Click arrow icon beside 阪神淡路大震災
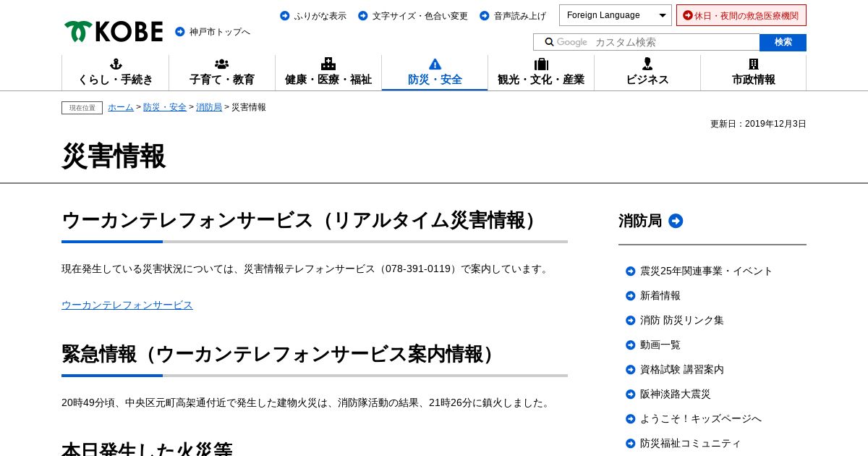This screenshot has width=868, height=456. [631, 394]
